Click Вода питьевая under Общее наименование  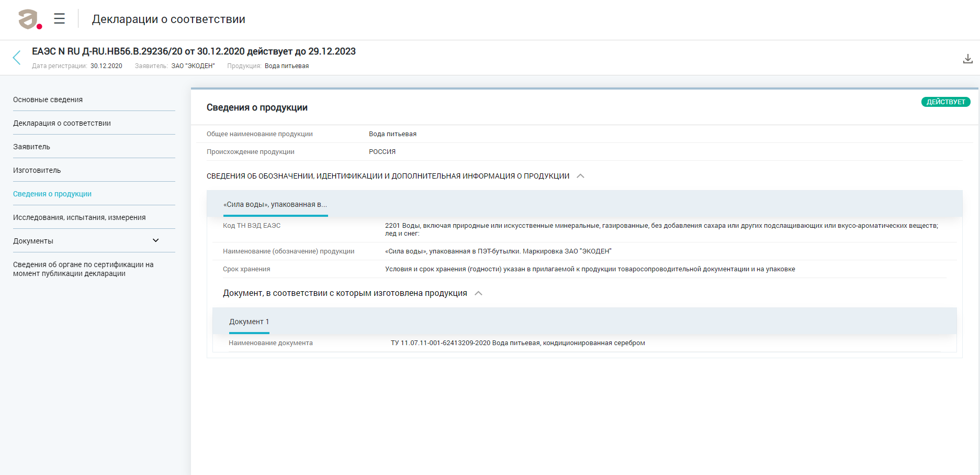point(392,134)
